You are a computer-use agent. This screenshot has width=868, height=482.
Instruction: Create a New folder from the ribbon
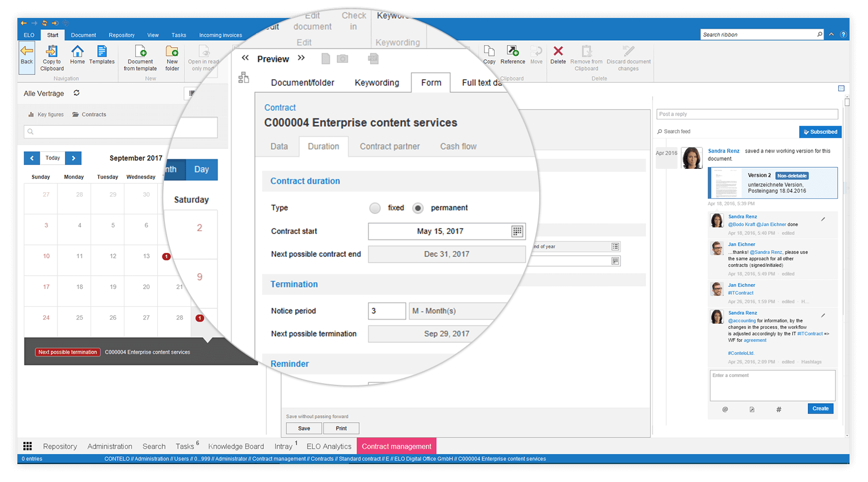[172, 51]
